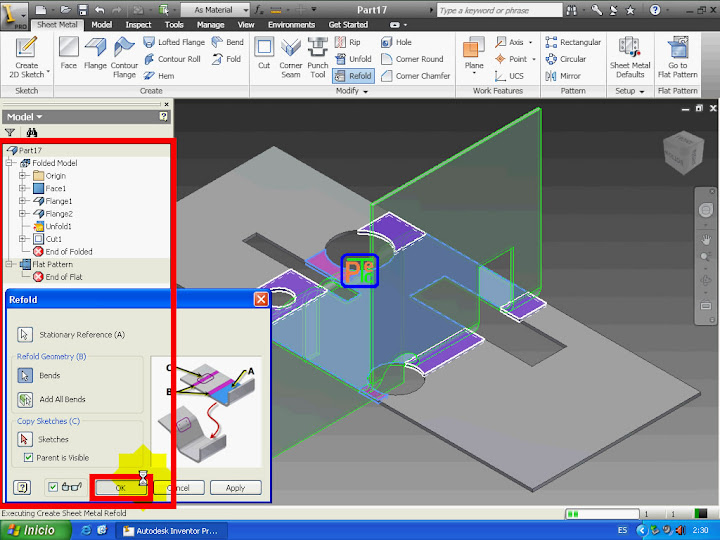The height and width of the screenshot is (540, 720).
Task: Switch to the Model tab
Action: tap(101, 25)
